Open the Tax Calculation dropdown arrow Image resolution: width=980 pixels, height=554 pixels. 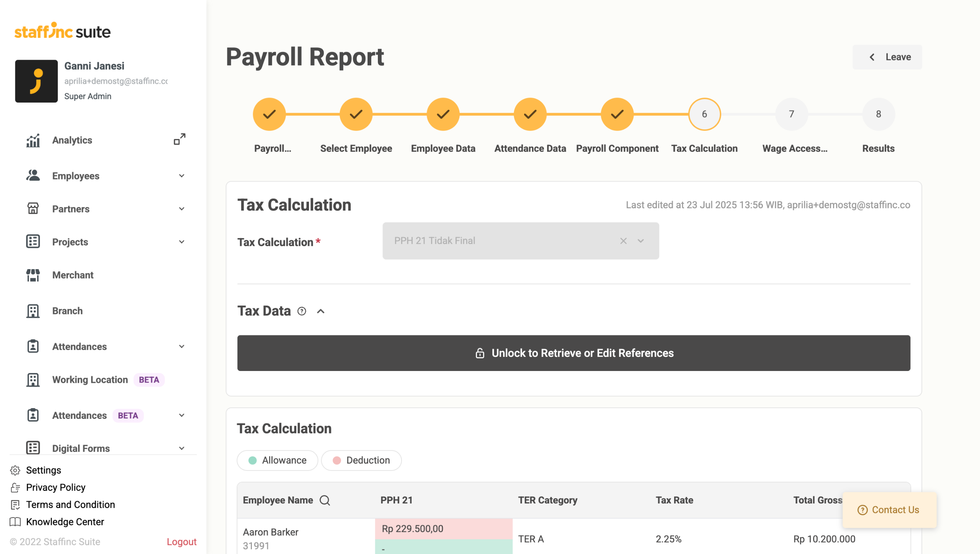click(x=641, y=241)
